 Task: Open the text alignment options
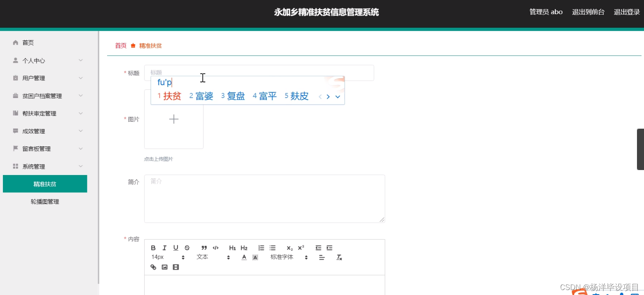pos(322,257)
